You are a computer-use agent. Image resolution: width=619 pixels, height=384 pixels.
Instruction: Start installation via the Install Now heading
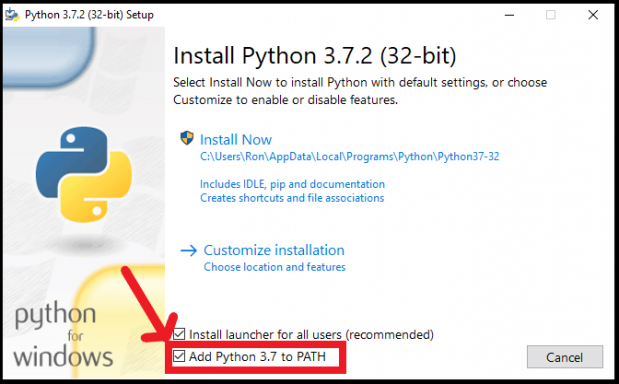coord(236,140)
